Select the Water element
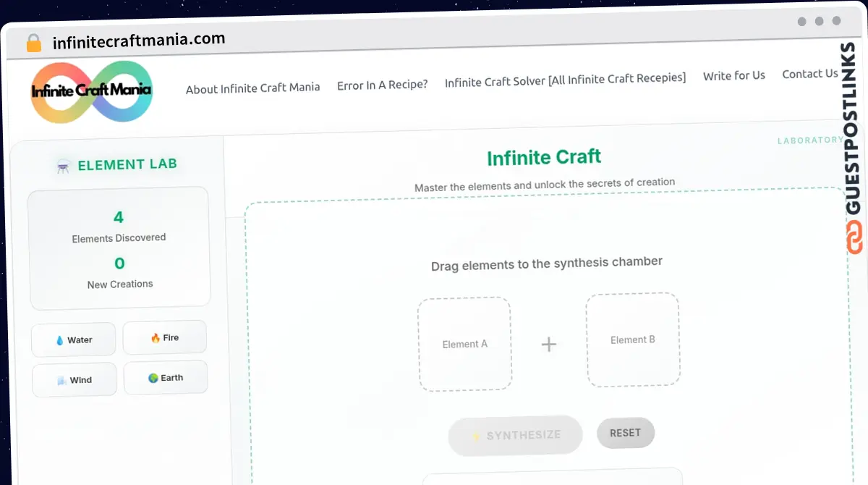 pyautogui.click(x=74, y=339)
